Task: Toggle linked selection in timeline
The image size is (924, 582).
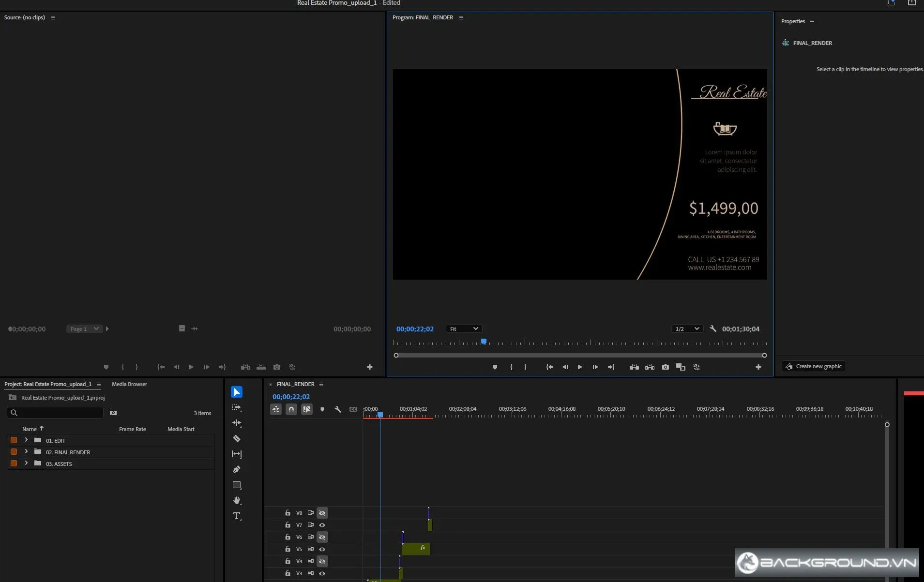Action: tap(307, 409)
